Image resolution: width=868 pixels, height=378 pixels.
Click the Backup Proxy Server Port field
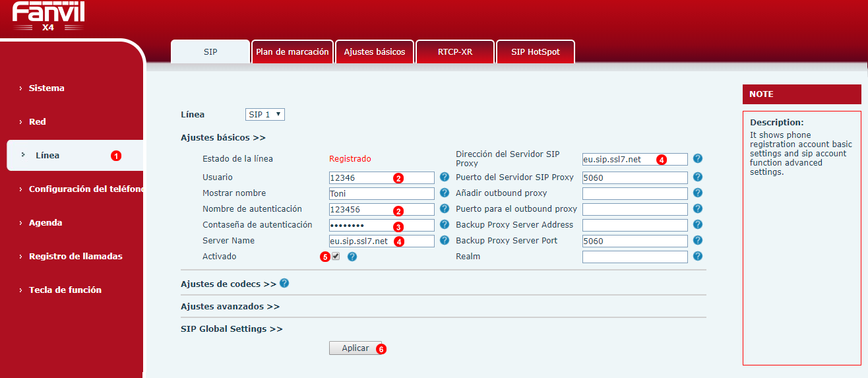coord(635,241)
